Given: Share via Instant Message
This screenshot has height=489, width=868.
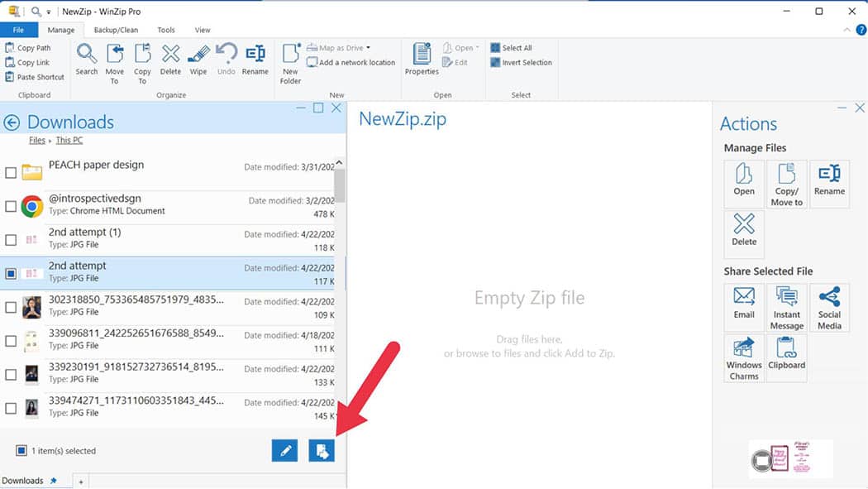Looking at the screenshot, I should point(787,308).
